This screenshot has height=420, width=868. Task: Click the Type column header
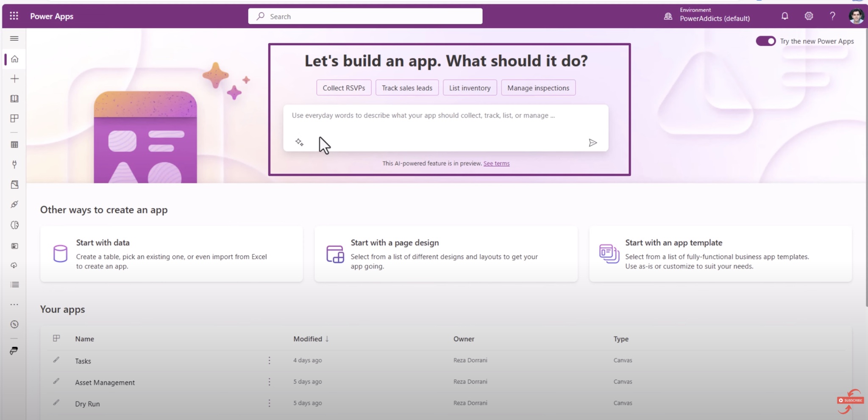pos(621,339)
